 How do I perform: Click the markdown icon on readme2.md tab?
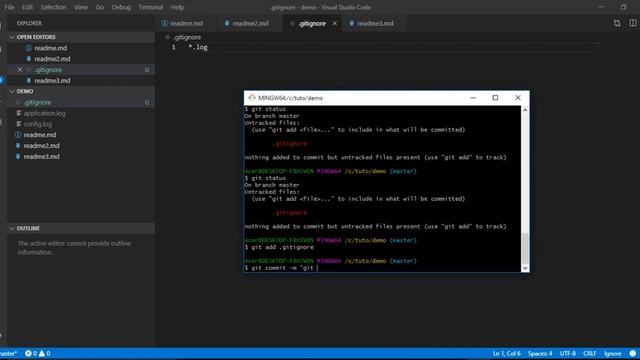[227, 23]
